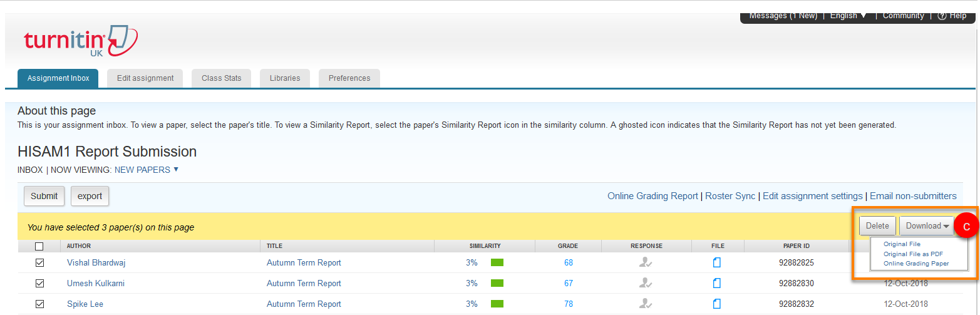Open file icon for Vishal Bhardwaj

717,262
